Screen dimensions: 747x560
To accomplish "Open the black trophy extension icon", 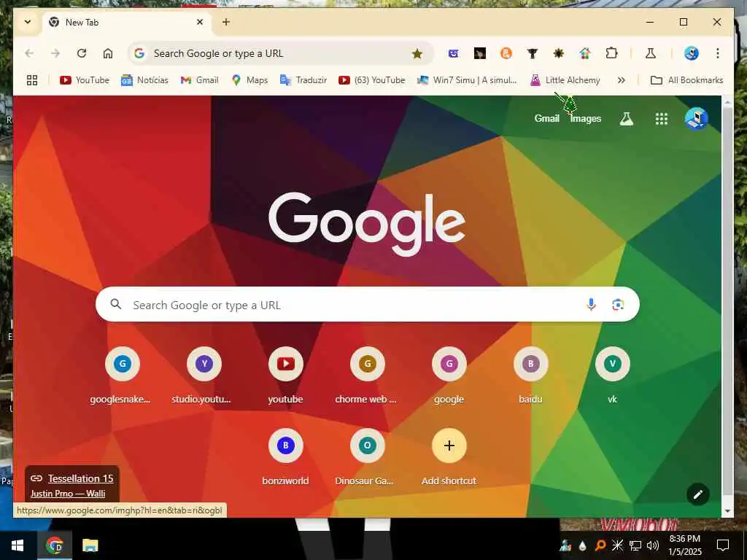I will point(532,53).
